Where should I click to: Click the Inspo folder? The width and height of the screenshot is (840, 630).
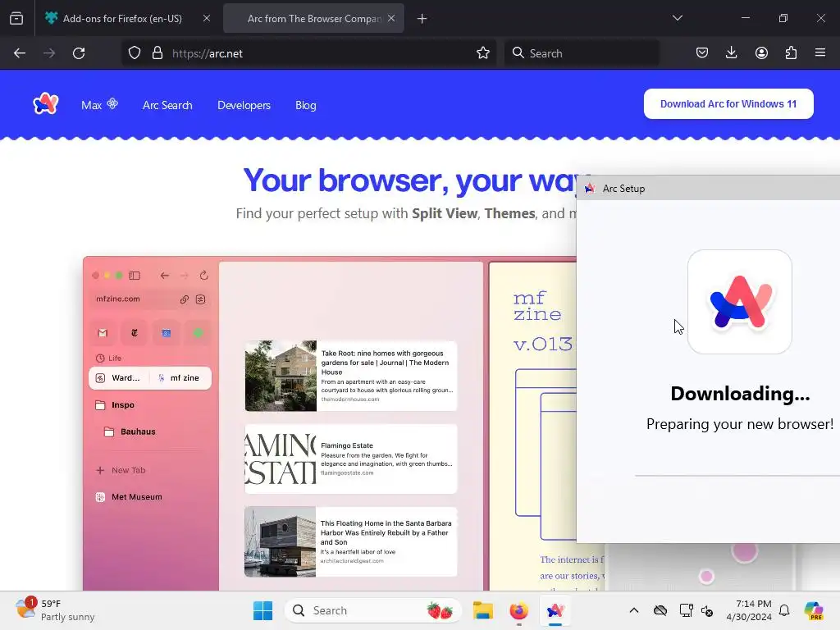pyautogui.click(x=115, y=405)
